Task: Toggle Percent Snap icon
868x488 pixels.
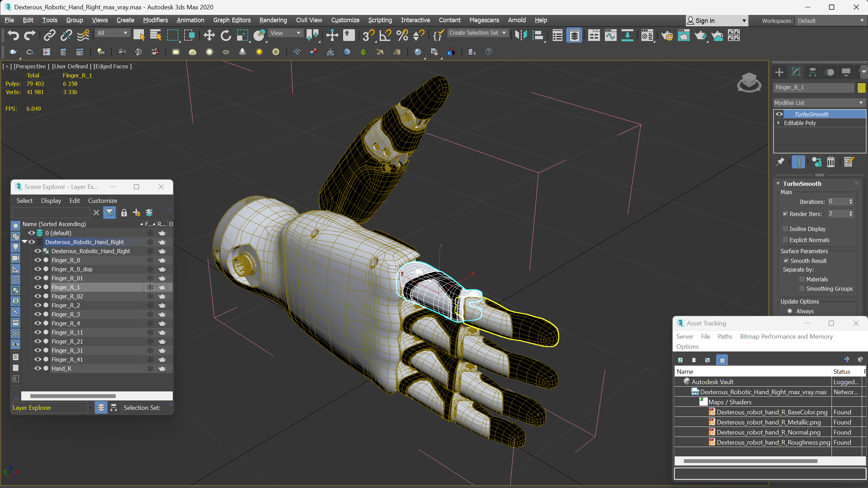Action: click(402, 35)
